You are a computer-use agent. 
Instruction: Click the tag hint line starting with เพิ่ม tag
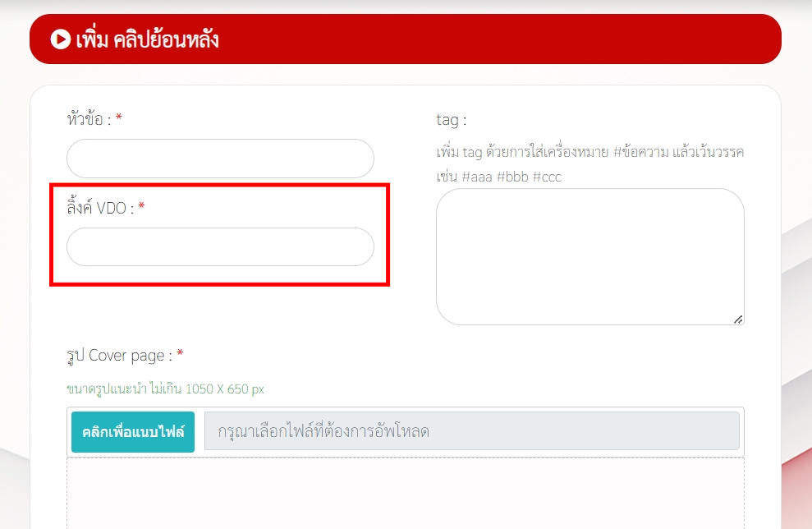590,153
